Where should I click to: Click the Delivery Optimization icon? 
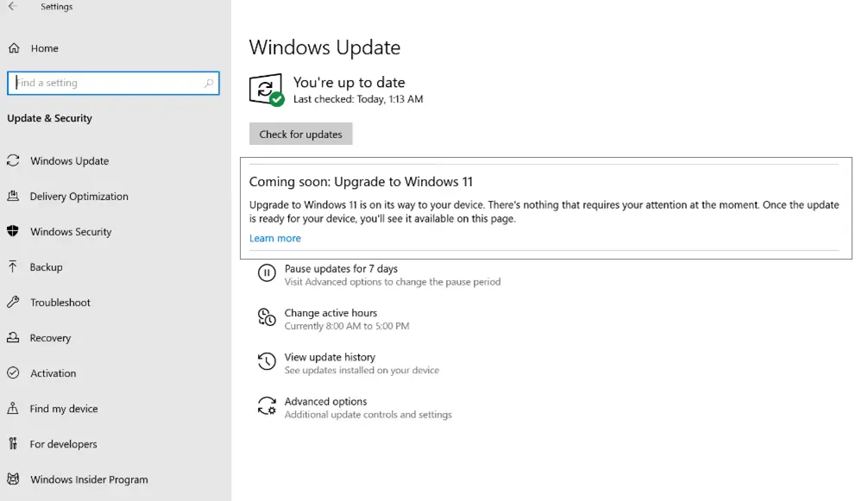click(x=13, y=196)
